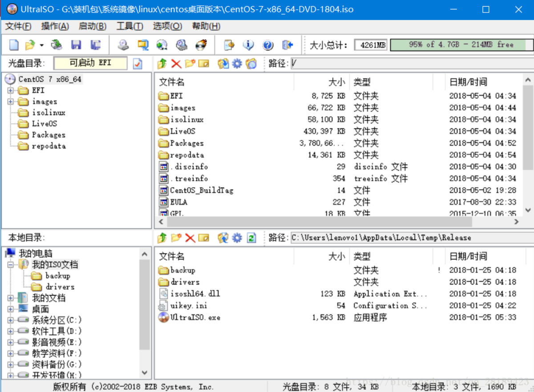The height and width of the screenshot is (392, 534).
Task: Click the page-with-arrow icon left of the info icon
Action: point(229,45)
